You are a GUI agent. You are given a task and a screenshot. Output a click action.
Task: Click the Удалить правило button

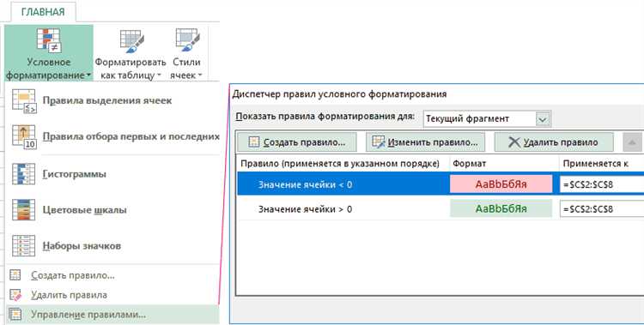point(554,142)
